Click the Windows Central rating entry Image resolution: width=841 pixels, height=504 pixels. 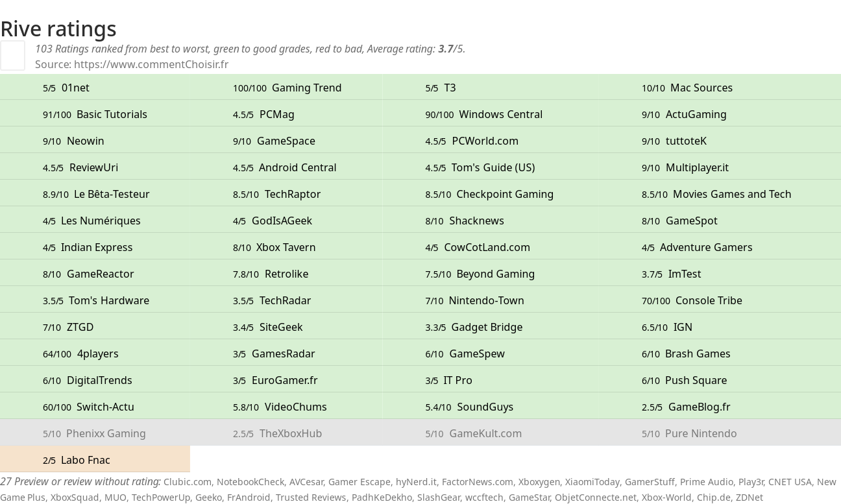pyautogui.click(x=484, y=114)
